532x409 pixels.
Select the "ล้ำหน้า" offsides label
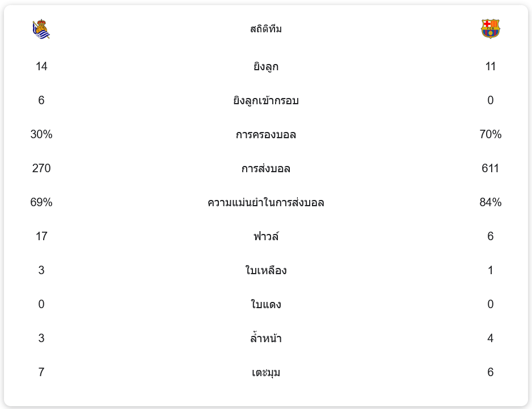(265, 339)
